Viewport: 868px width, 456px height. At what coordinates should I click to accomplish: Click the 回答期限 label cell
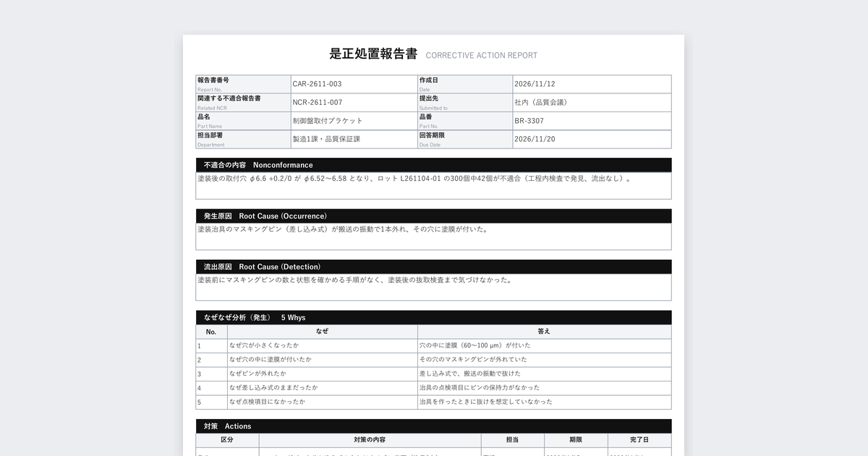point(465,139)
